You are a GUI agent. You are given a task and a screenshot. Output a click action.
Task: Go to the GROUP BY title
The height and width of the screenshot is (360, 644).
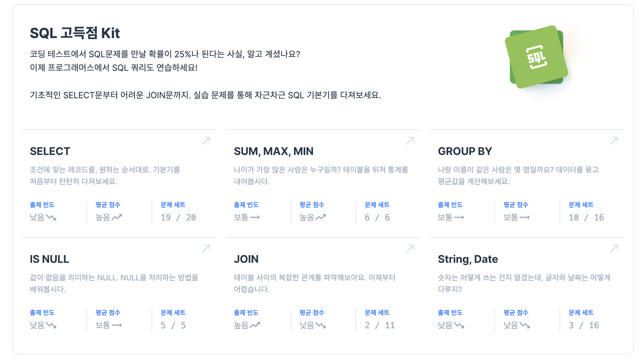click(x=465, y=151)
